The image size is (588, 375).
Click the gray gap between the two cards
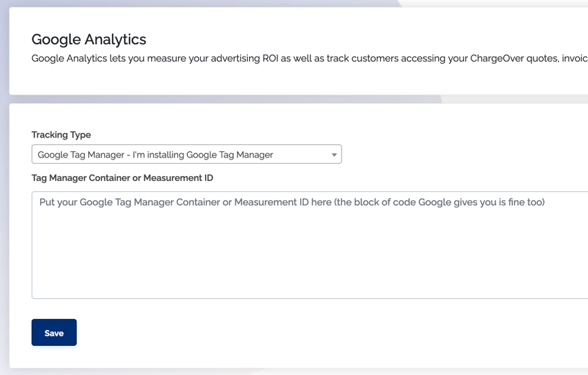[x=225, y=99]
